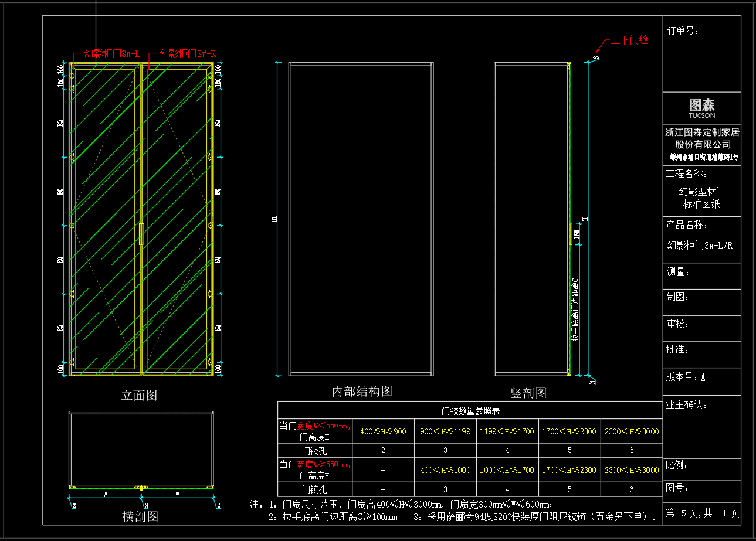This screenshot has width=756, height=541.
Task: Select the 立面图 view title
Action: 139,396
